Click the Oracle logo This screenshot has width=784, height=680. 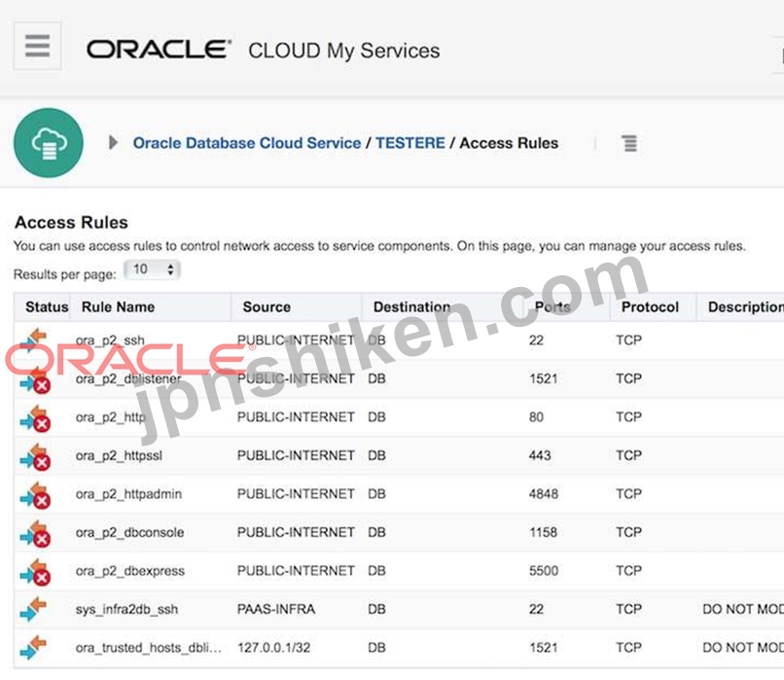point(159,50)
